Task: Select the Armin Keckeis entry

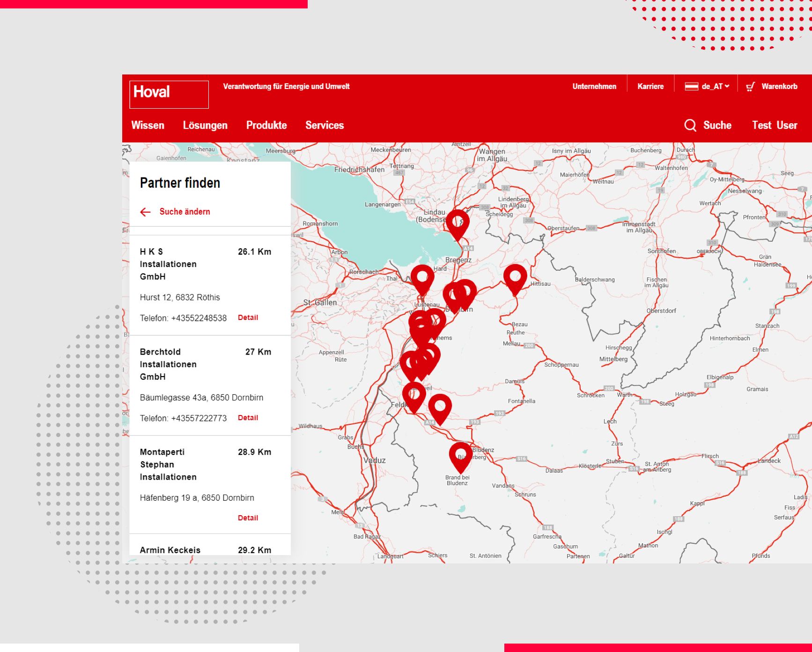Action: point(170,550)
